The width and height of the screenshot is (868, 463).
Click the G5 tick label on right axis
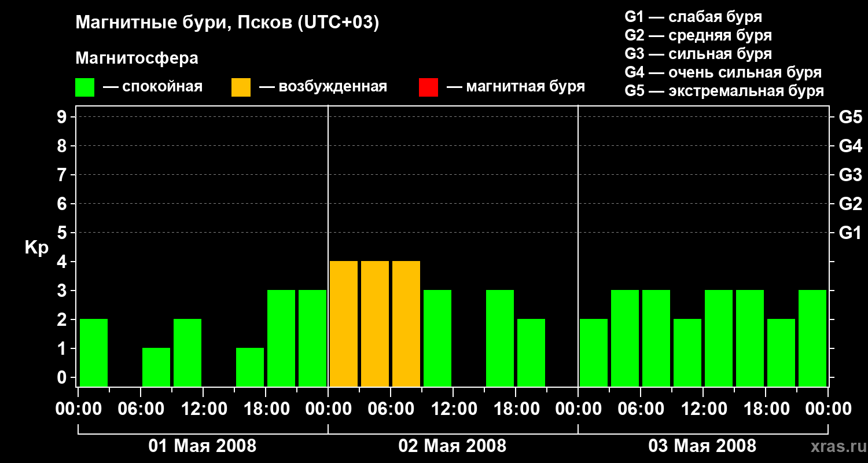click(851, 117)
